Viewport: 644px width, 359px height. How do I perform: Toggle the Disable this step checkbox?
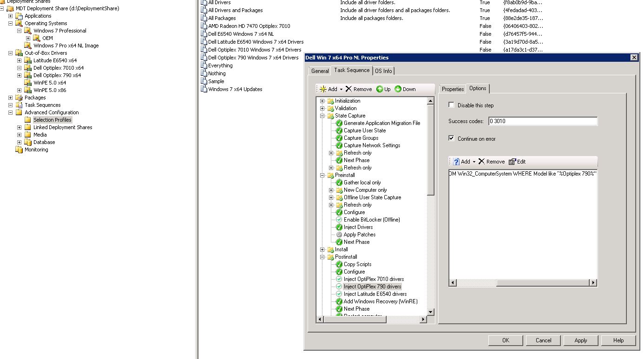coord(451,105)
